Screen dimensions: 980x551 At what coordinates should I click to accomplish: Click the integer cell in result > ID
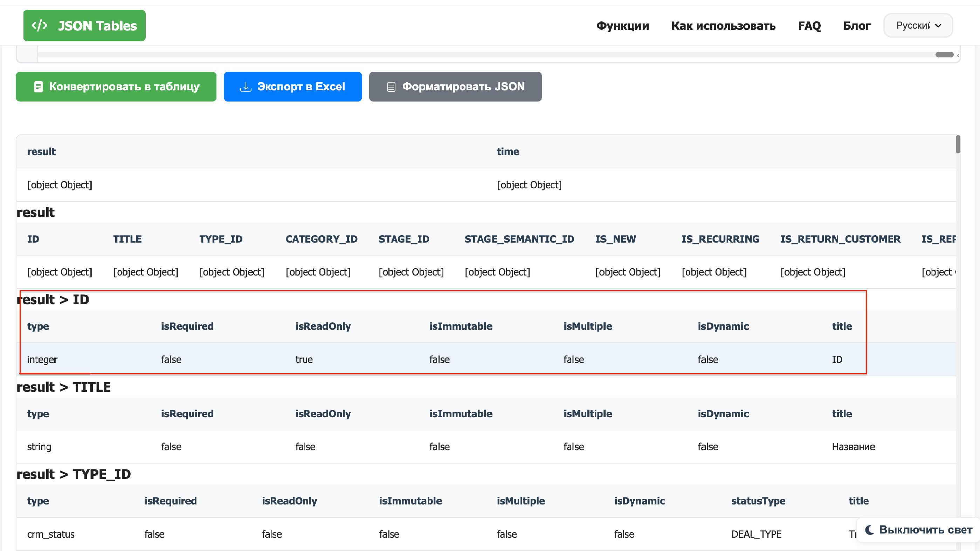pos(42,360)
